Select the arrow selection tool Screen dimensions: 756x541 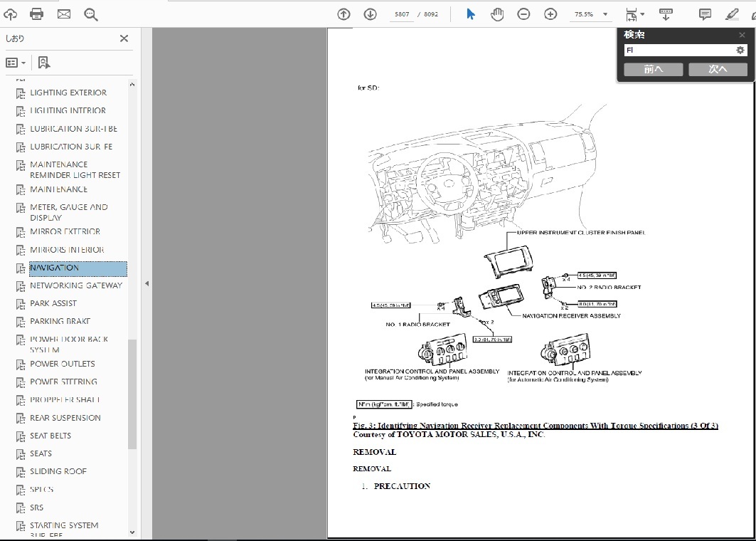[470, 14]
